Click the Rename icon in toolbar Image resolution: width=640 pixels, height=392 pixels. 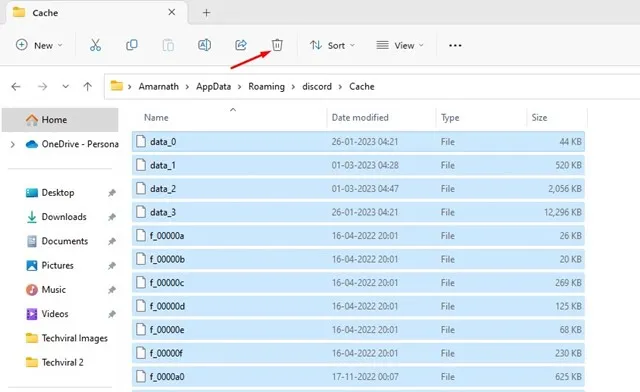pyautogui.click(x=204, y=45)
